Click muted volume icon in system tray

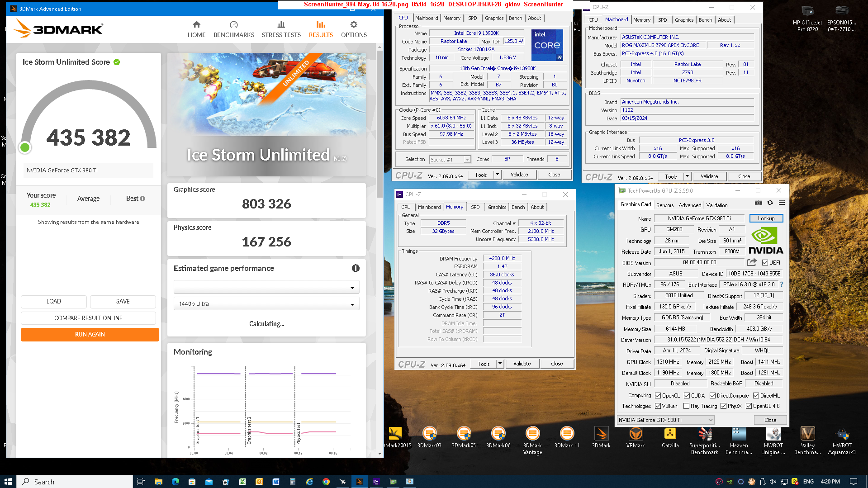[x=773, y=482]
